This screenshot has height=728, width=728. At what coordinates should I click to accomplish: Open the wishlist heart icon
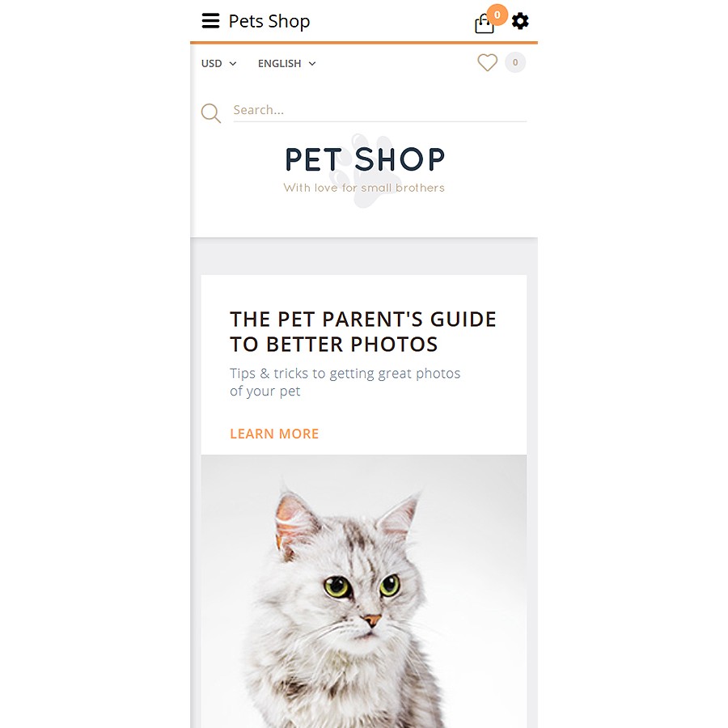(x=487, y=62)
